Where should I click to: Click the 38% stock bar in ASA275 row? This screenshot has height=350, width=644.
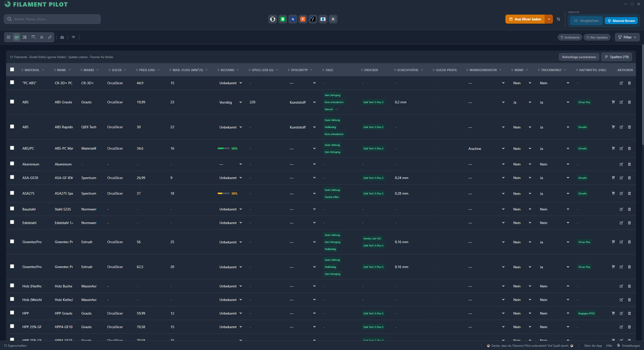coord(227,194)
